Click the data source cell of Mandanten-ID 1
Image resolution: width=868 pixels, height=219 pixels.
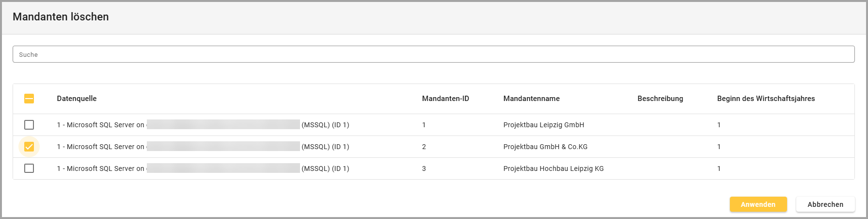click(x=203, y=125)
